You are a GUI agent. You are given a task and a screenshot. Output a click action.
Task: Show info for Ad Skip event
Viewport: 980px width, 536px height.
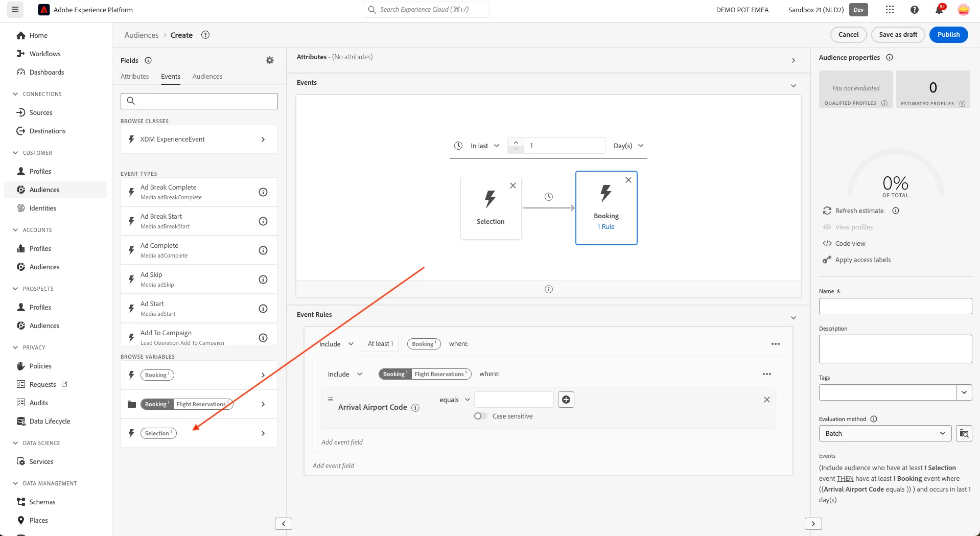(263, 279)
